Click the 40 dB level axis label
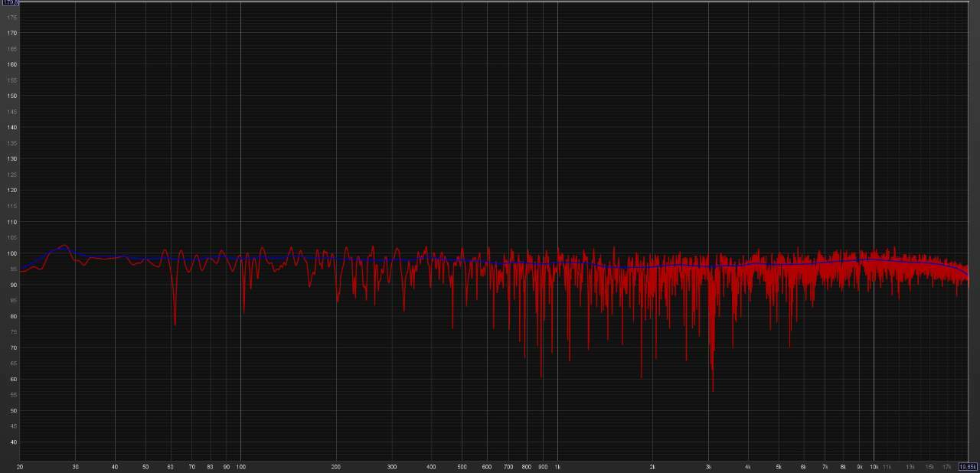Viewport: 980px width, 473px height. 13,442
